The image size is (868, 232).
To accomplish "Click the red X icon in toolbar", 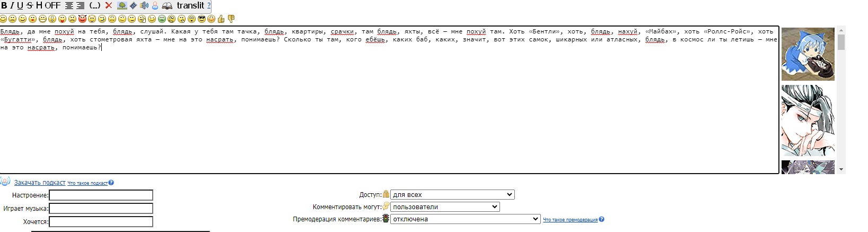I will (109, 6).
